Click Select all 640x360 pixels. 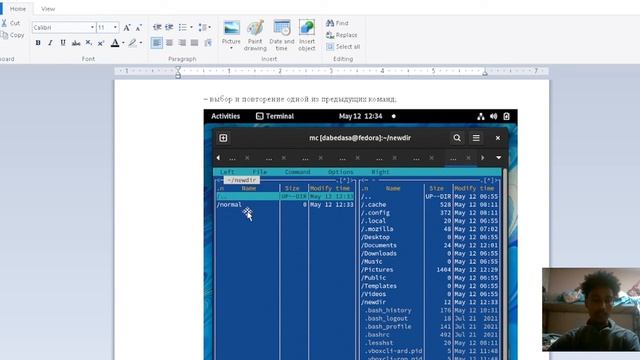point(343,47)
